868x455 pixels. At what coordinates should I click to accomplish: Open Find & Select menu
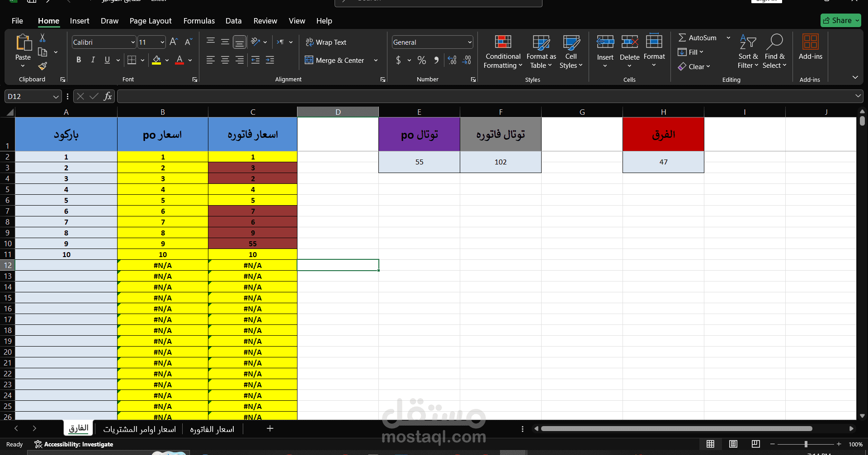[774, 52]
